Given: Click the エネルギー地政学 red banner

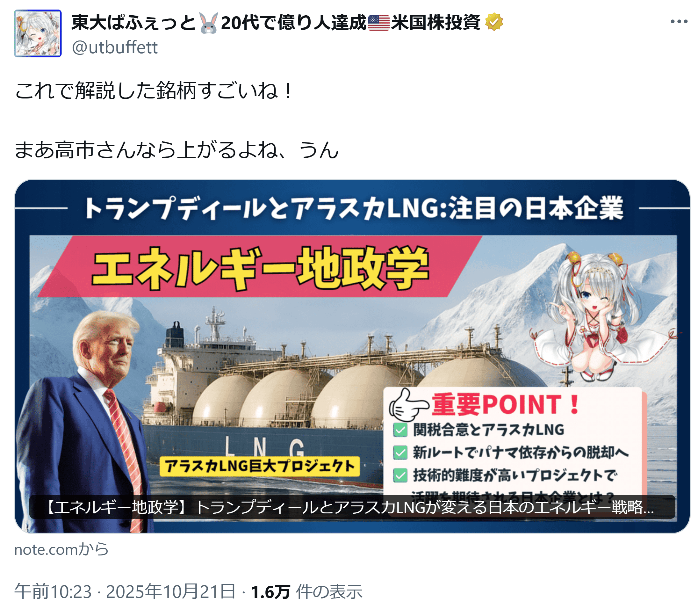Looking at the screenshot, I should pos(260,266).
